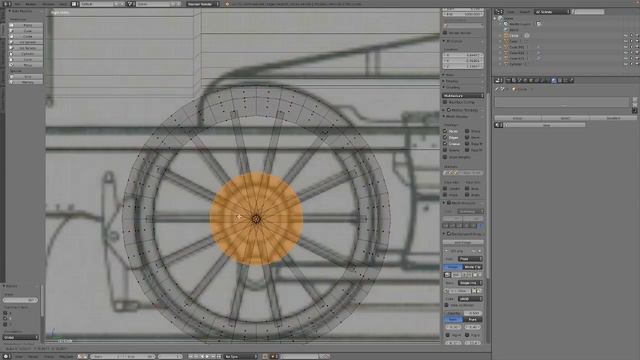Toggle selectable cursor icon for Circle
Screen dimensions: 640x360
(631, 36)
